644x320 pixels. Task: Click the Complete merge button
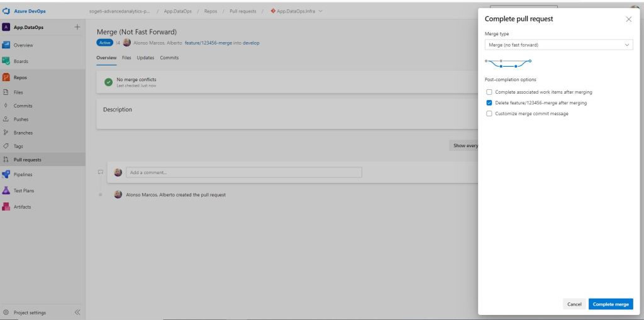click(x=611, y=304)
